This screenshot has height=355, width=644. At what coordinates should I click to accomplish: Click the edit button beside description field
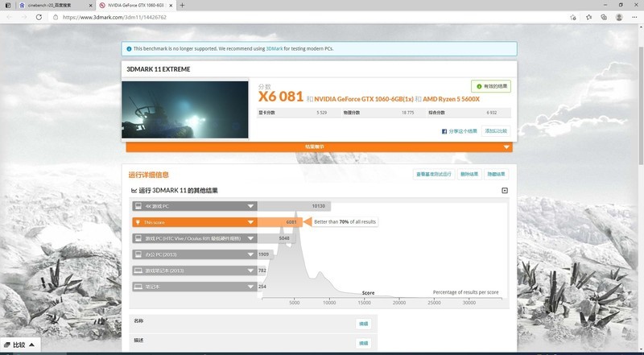click(x=364, y=343)
